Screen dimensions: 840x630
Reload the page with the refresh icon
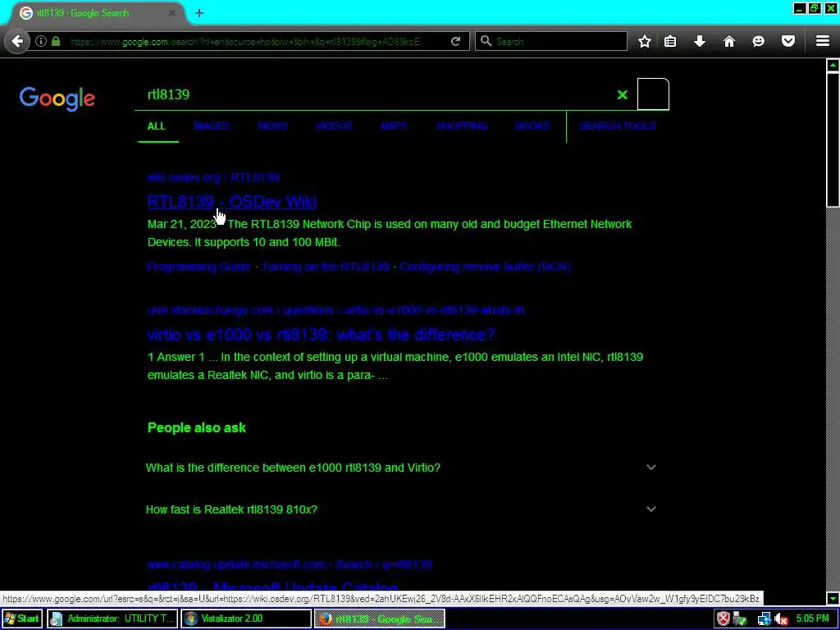[x=455, y=41]
